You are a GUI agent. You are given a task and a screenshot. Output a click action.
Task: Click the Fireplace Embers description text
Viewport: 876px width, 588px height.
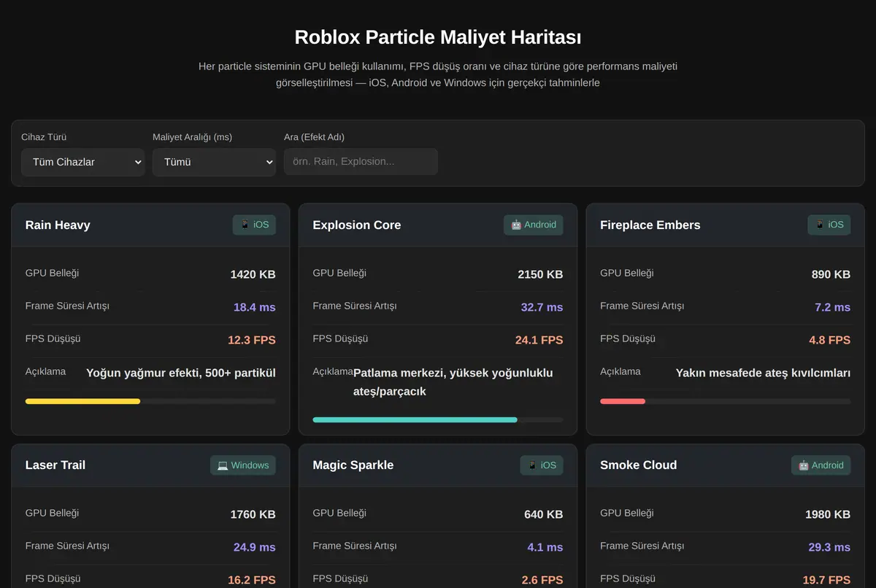pyautogui.click(x=763, y=373)
